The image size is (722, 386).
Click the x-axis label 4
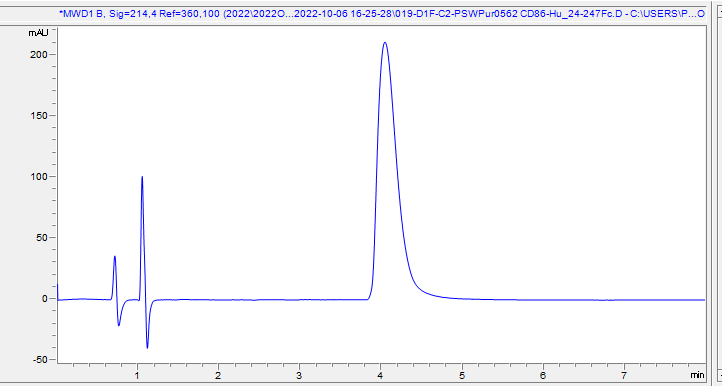coord(381,375)
